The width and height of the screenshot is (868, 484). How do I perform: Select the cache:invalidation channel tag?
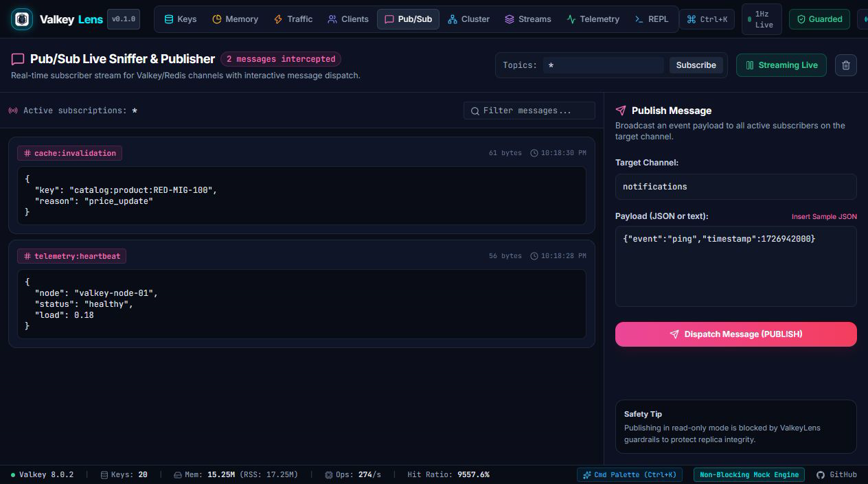point(69,153)
